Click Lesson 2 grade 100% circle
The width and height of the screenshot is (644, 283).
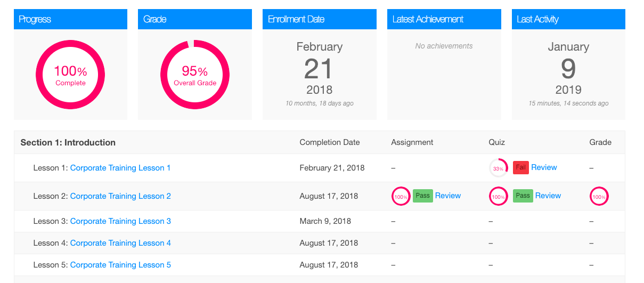pyautogui.click(x=599, y=196)
